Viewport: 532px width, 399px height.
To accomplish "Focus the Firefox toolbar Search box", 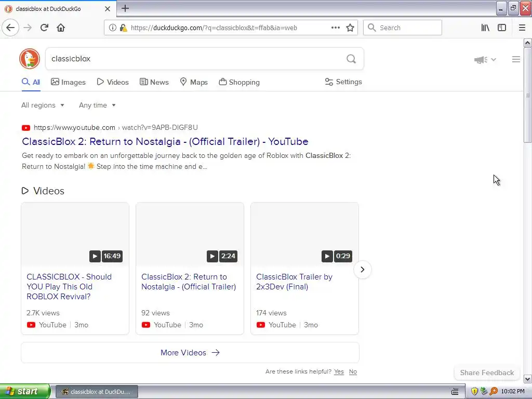I will click(x=403, y=28).
